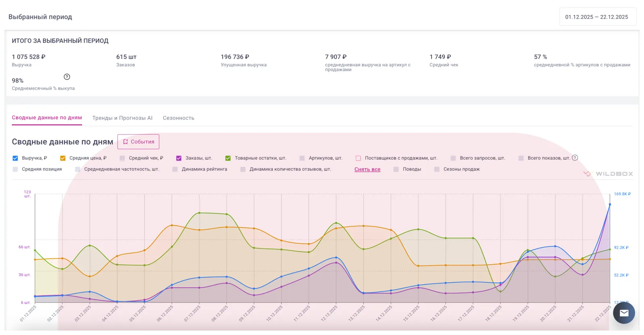Switch to the Сводные данные по дням tab
Viewport: 644px width, 335px height.
47,118
